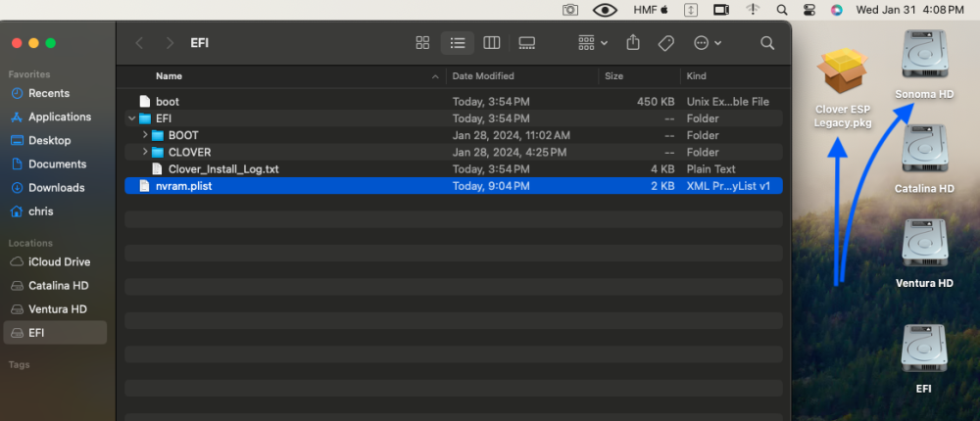This screenshot has width=980, height=421.
Task: Open Documents in the sidebar
Action: click(57, 164)
